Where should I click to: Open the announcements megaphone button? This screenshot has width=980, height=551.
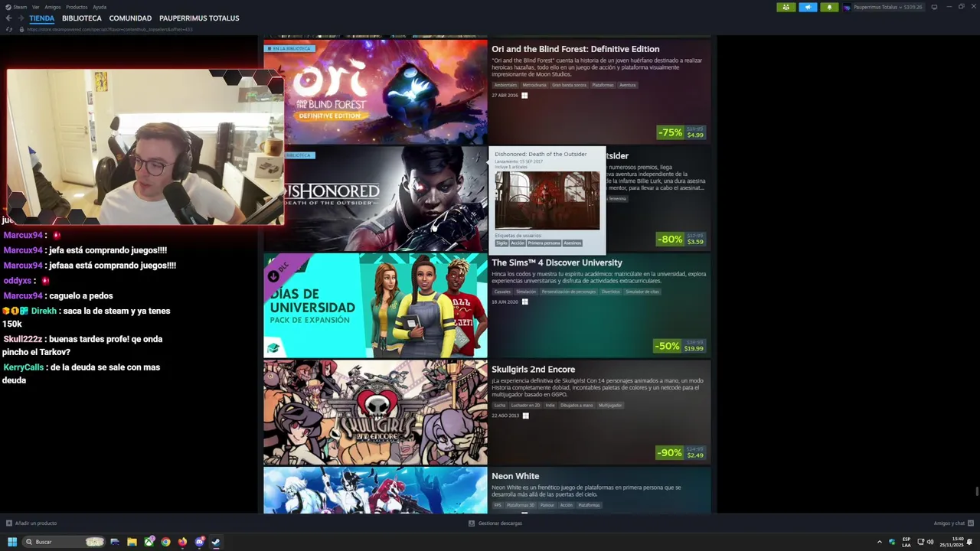pyautogui.click(x=808, y=7)
